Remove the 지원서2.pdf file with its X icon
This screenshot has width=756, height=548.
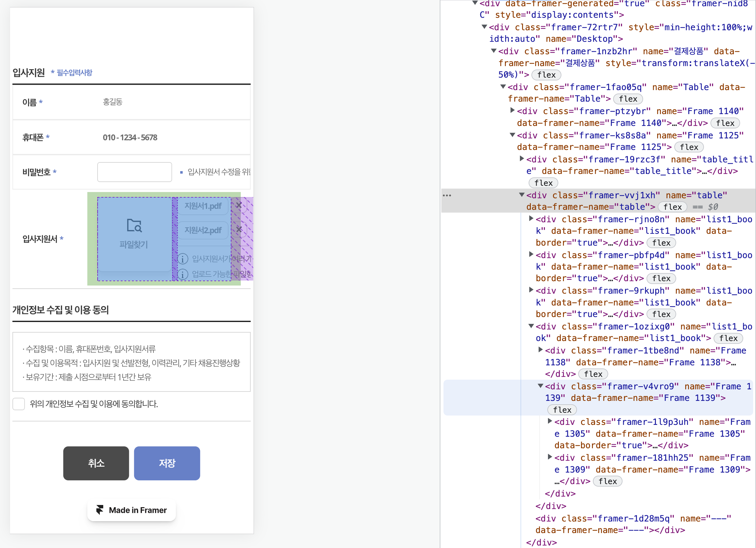pyautogui.click(x=239, y=229)
